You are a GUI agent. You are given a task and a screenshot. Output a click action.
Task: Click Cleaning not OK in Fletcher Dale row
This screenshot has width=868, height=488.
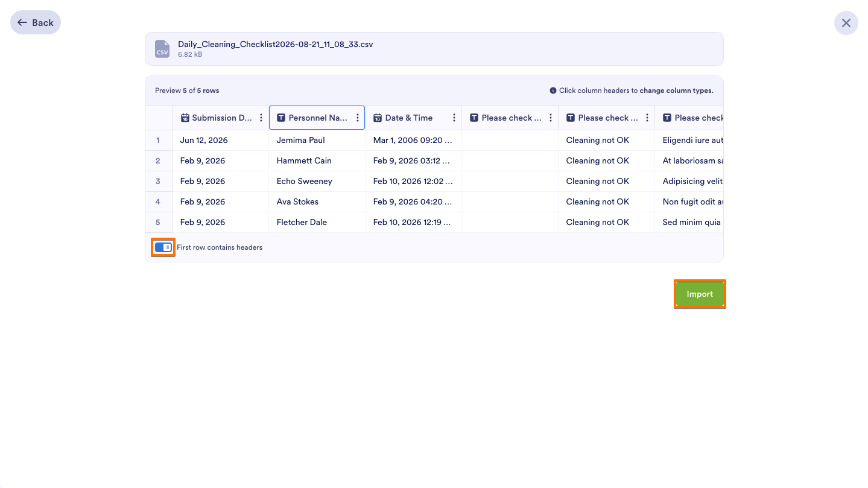(606, 222)
